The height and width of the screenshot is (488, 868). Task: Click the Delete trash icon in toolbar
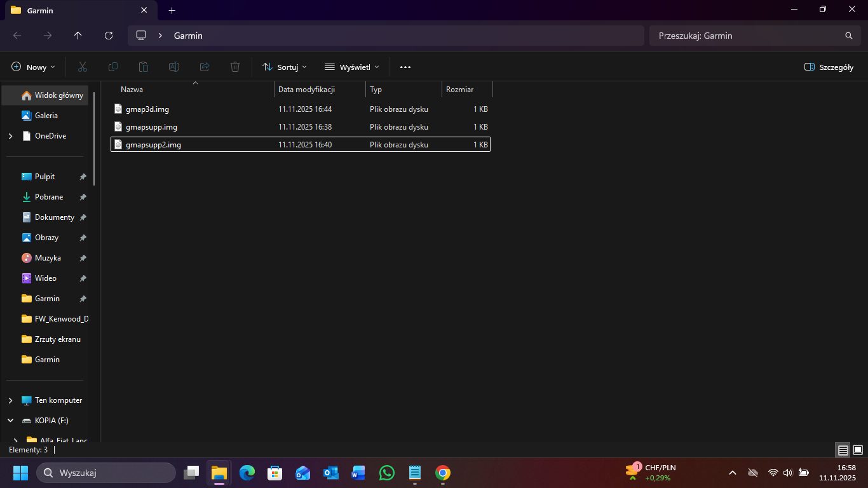tap(235, 67)
